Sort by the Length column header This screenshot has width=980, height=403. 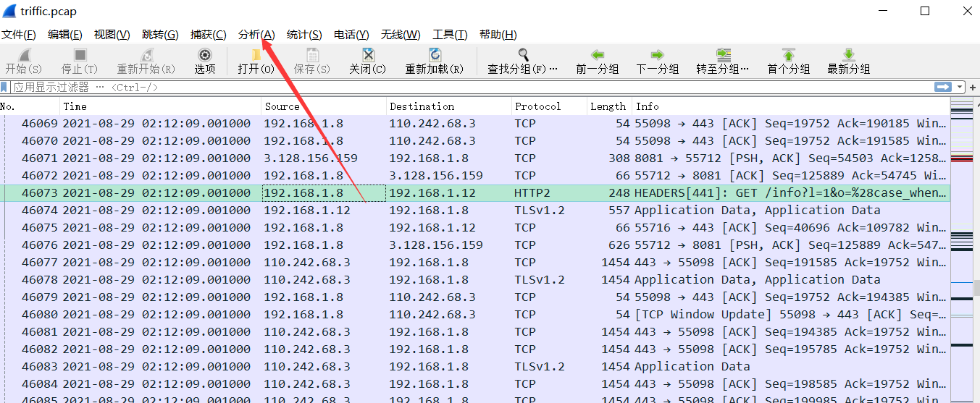609,106
